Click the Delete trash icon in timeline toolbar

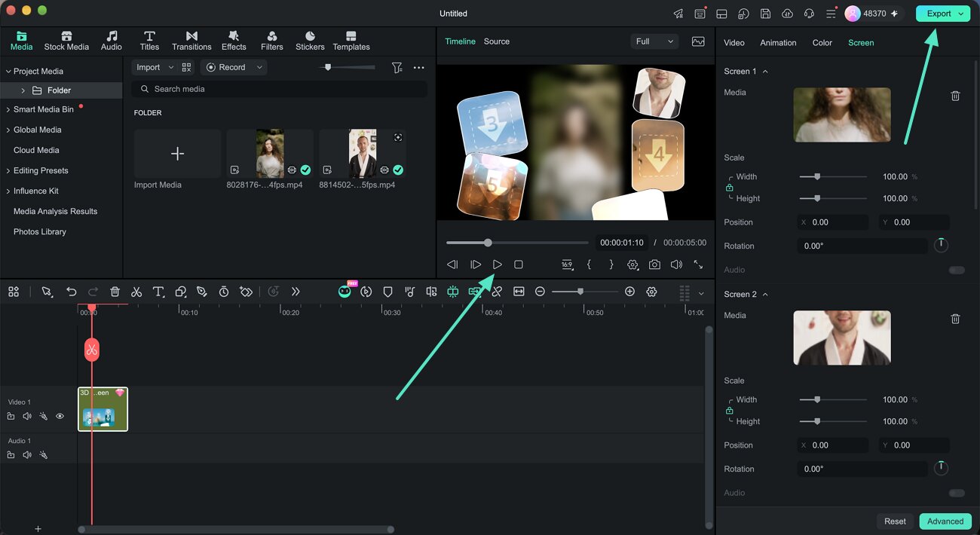coord(115,292)
